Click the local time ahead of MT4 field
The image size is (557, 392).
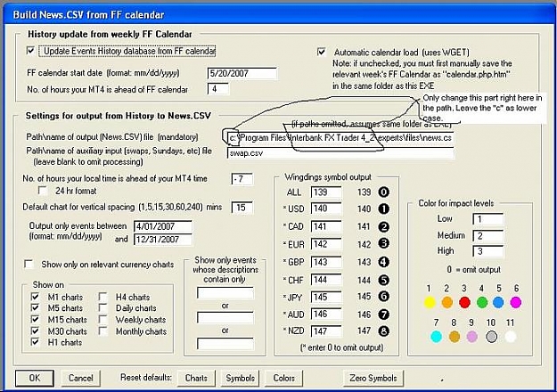coord(242,179)
